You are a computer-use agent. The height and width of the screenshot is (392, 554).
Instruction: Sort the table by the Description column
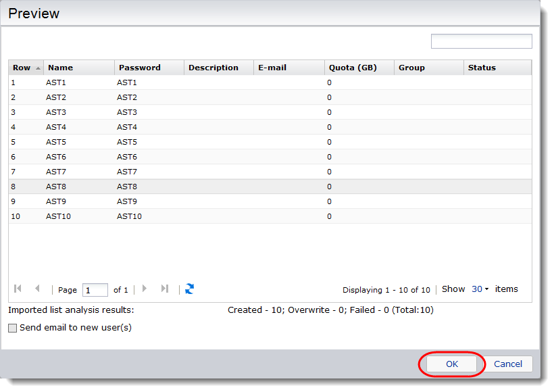(x=216, y=67)
